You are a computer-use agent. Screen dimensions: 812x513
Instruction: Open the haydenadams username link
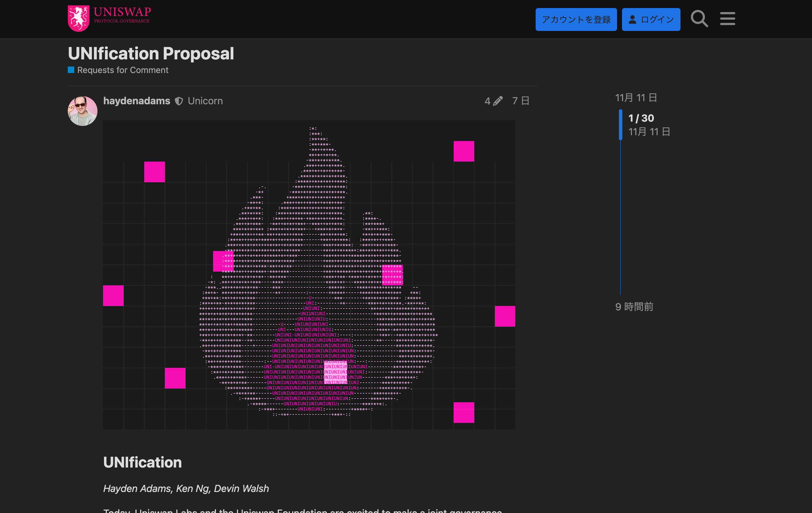pyautogui.click(x=136, y=101)
